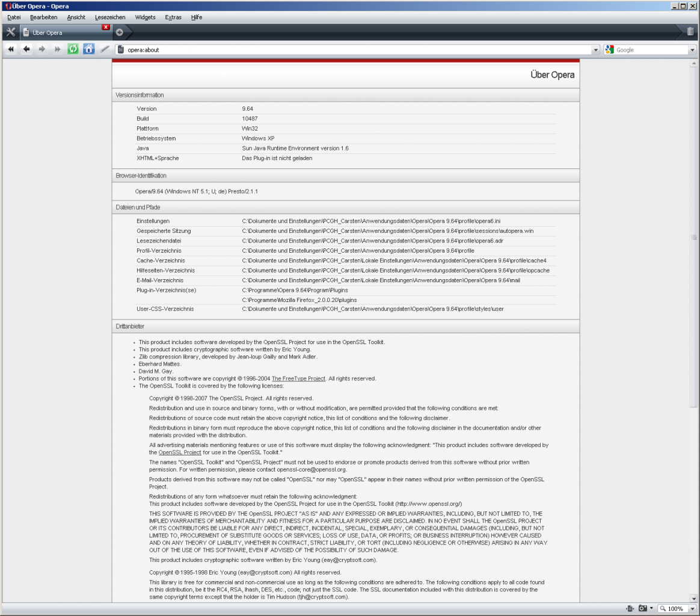This screenshot has width=700, height=616.
Task: Toggle fit-to-width icon in the status bar
Action: tap(630, 608)
